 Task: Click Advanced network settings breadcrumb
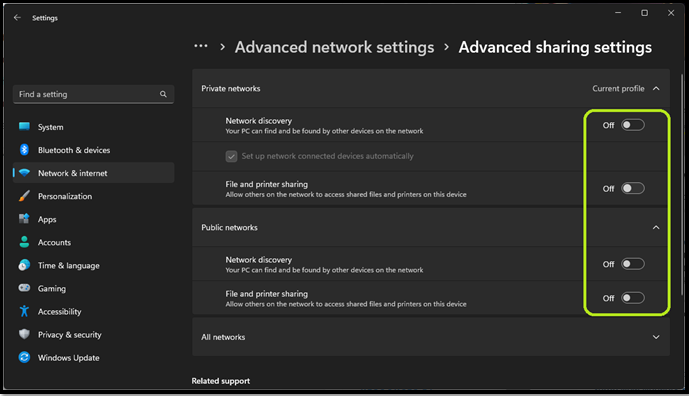[x=334, y=47]
